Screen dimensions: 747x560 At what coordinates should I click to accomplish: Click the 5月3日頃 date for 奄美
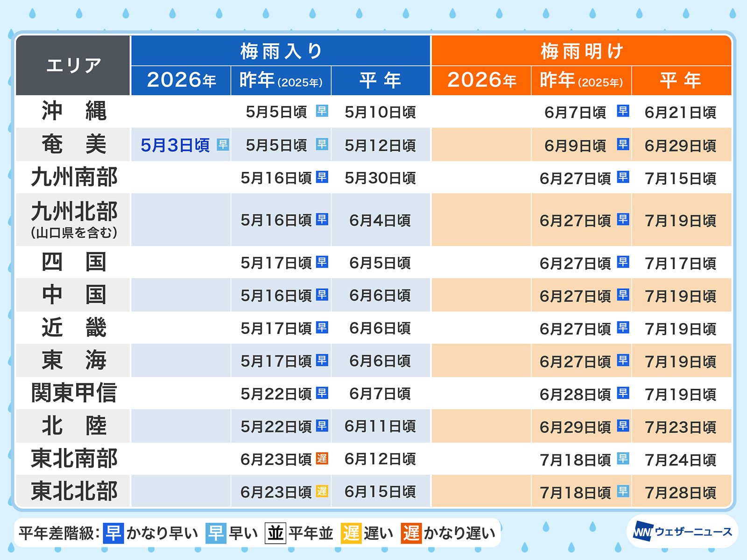tap(175, 145)
